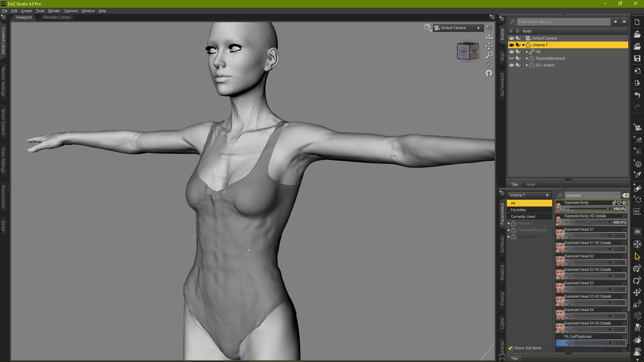Click the Favorites filter button
644x362 pixels.
tap(518, 209)
